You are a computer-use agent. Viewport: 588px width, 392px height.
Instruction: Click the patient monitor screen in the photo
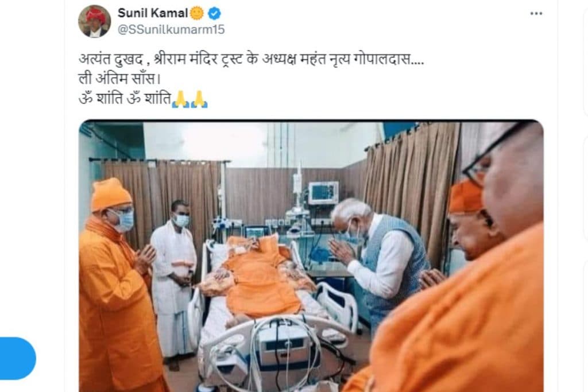pos(323,193)
